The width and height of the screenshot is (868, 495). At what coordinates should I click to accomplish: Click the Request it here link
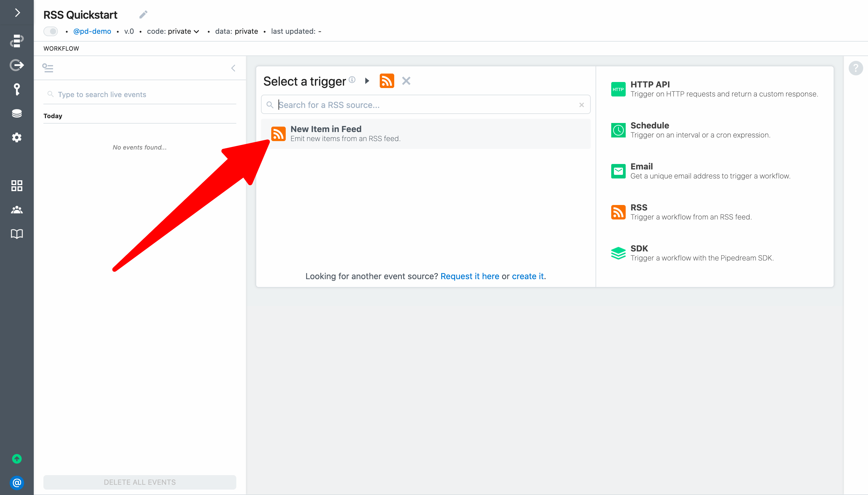click(470, 276)
